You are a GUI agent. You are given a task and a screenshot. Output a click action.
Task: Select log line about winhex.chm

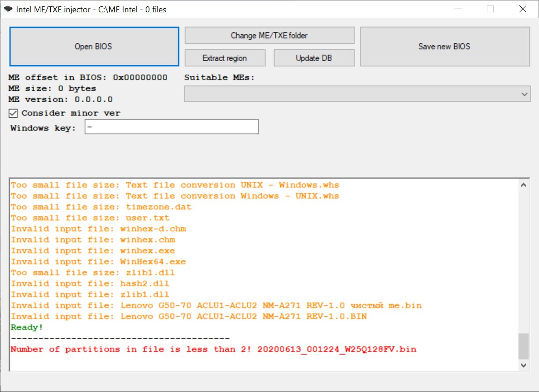[93, 240]
